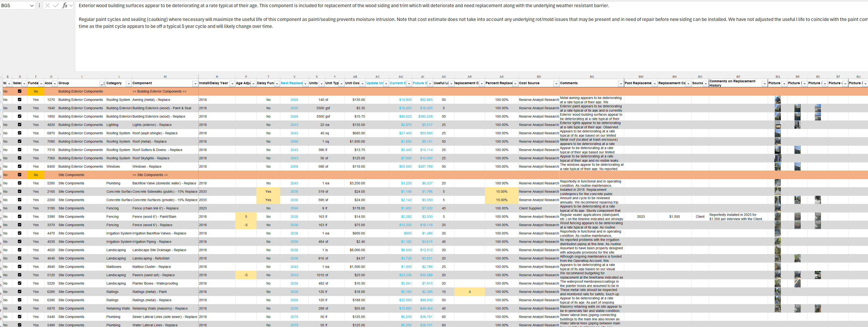Expand the Cost Source filter dropdown
Viewport: 868px width, 327px height.
click(556, 83)
